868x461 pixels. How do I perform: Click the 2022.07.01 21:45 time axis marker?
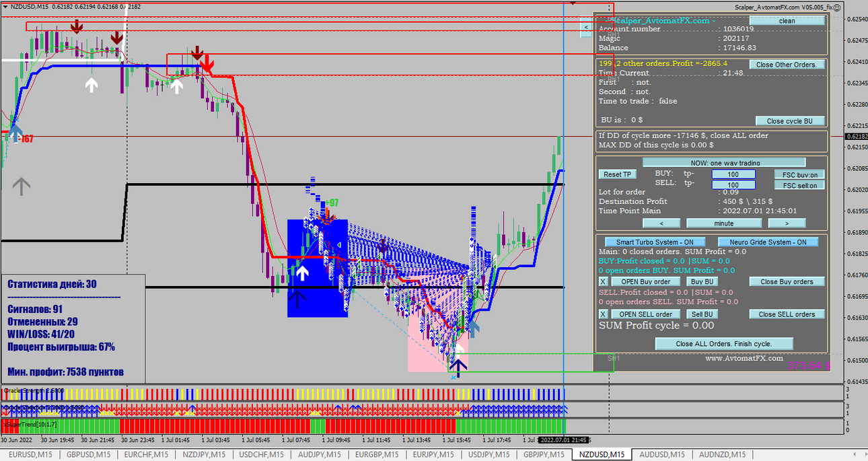tap(565, 439)
